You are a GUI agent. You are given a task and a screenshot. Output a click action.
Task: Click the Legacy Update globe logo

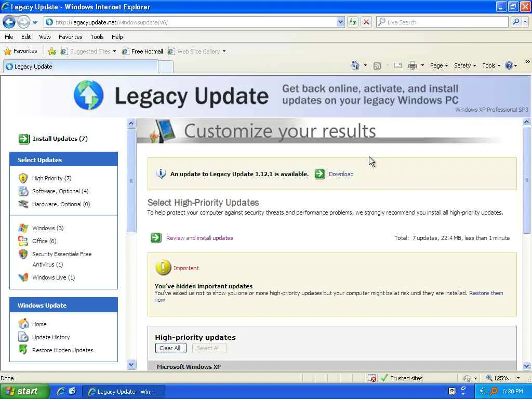[88, 95]
